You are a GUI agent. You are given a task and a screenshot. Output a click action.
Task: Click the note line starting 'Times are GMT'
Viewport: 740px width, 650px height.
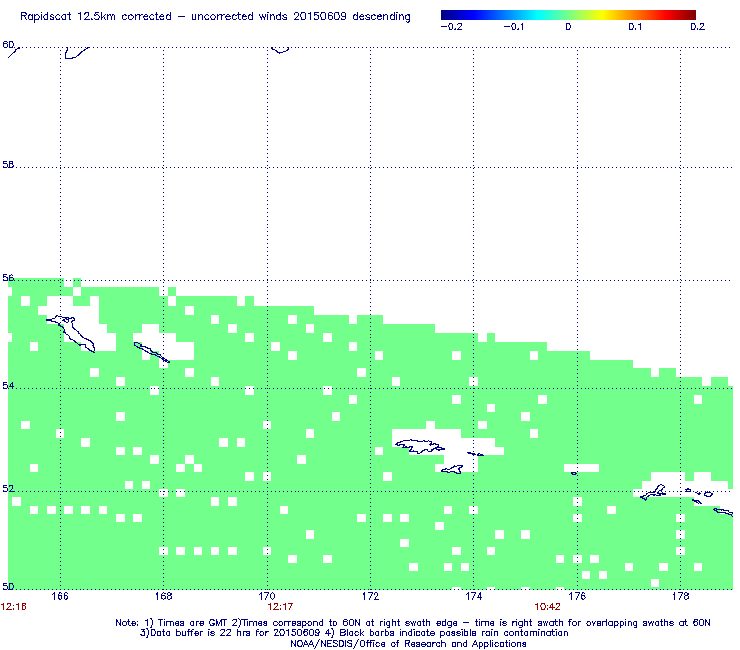tap(413, 623)
